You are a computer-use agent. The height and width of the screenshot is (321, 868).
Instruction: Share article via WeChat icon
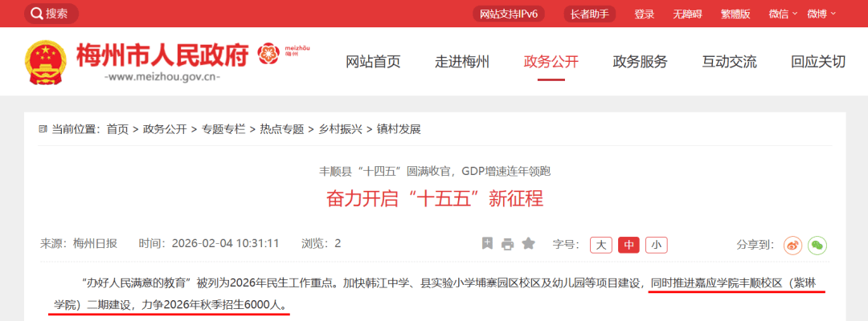[817, 245]
